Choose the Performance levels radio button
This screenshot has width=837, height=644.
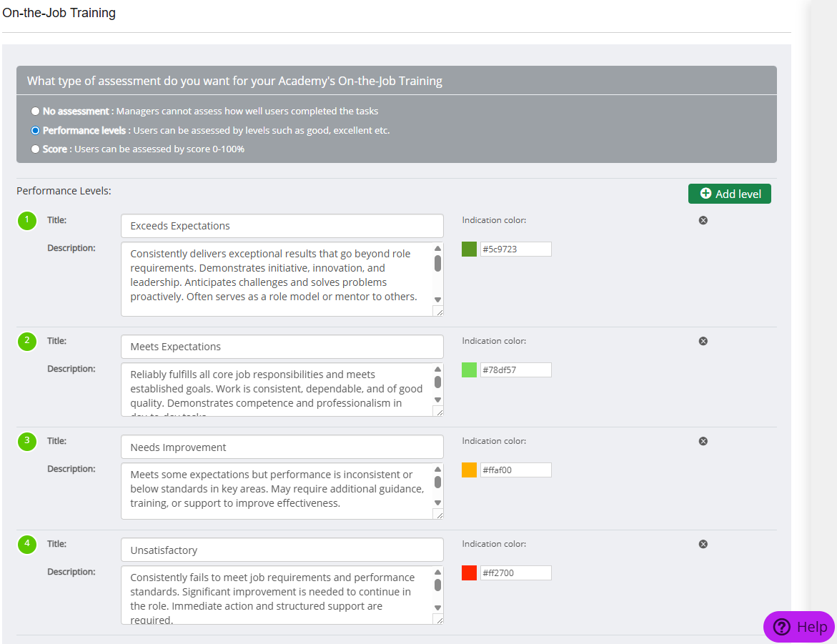(x=35, y=131)
